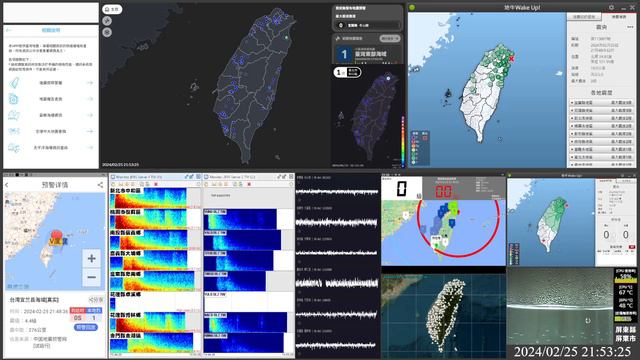Click the pin icon in right spectrogram title bar

[x=280, y=177]
